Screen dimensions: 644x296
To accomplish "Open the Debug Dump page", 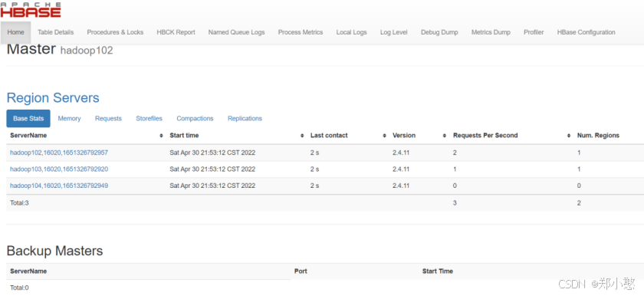I will [x=439, y=32].
